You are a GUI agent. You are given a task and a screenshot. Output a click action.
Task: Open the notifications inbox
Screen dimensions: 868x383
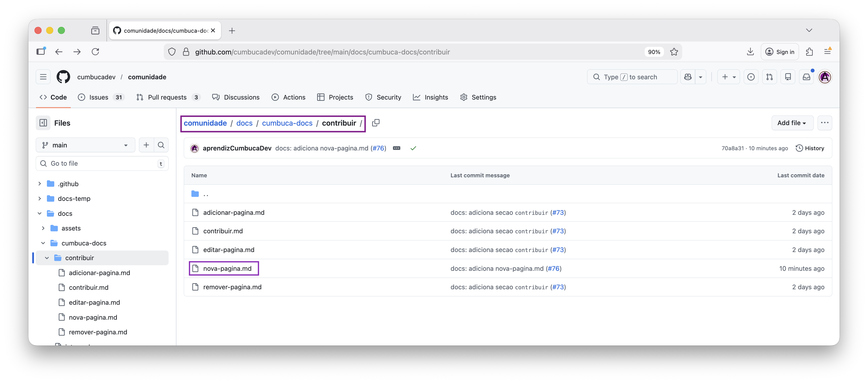tap(806, 77)
